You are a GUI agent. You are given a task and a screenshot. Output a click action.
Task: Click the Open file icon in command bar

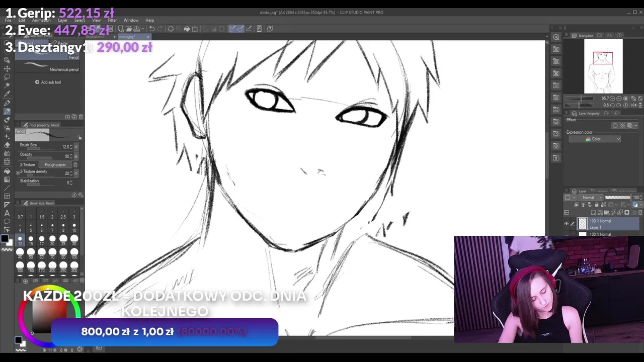pyautogui.click(x=129, y=29)
